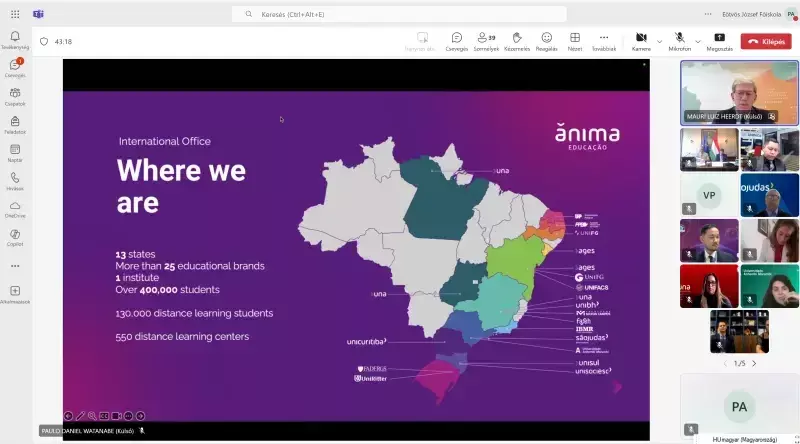Open Továbbiak more actions menu
This screenshot has height=444, width=800.
coord(604,42)
